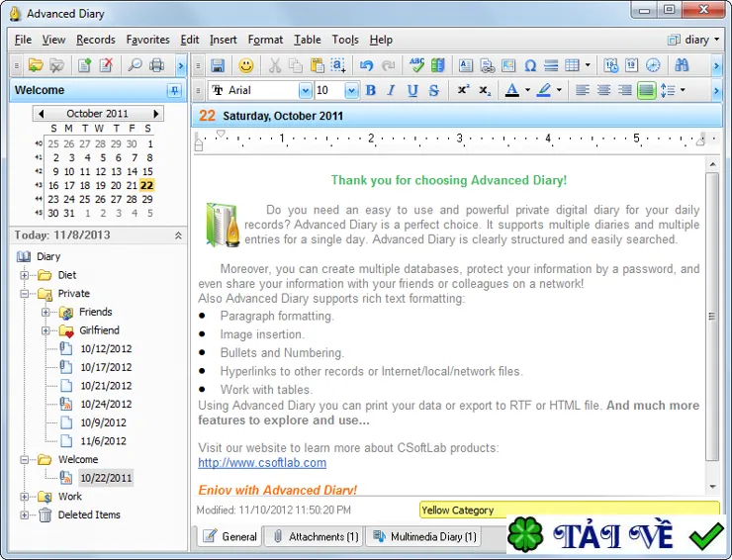Viewport: 732px width, 560px height.
Task: Collapse the Private folder node
Action: click(25, 294)
